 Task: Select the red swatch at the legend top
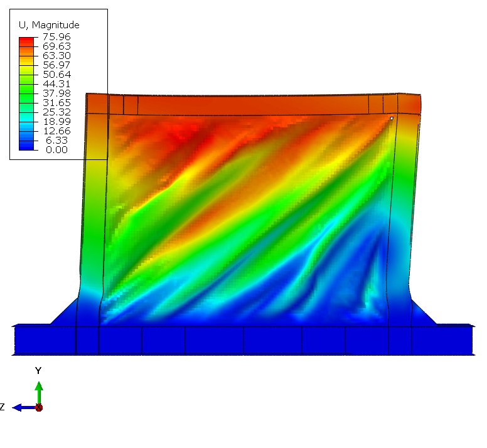point(26,41)
